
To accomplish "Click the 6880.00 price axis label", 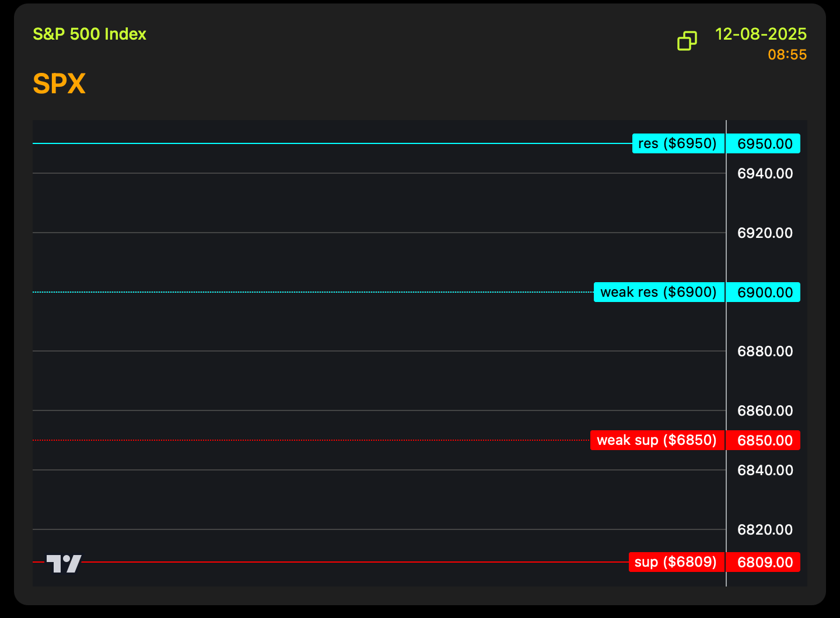I will point(765,351).
